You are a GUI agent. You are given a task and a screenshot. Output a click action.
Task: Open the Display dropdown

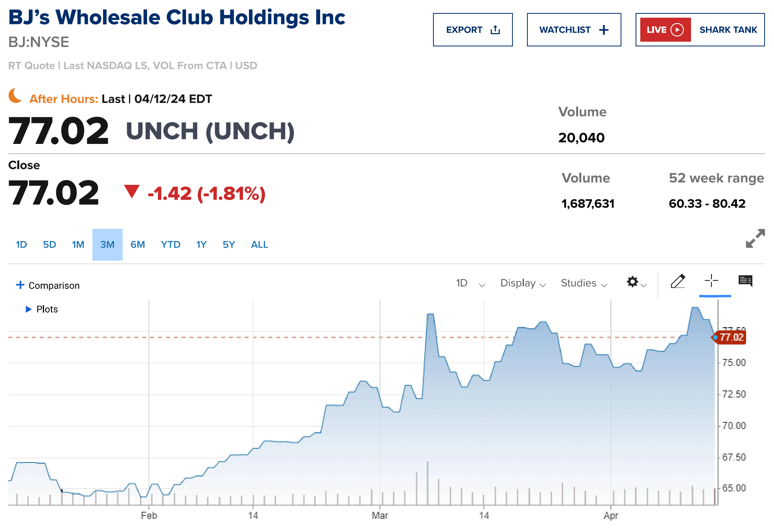(523, 283)
